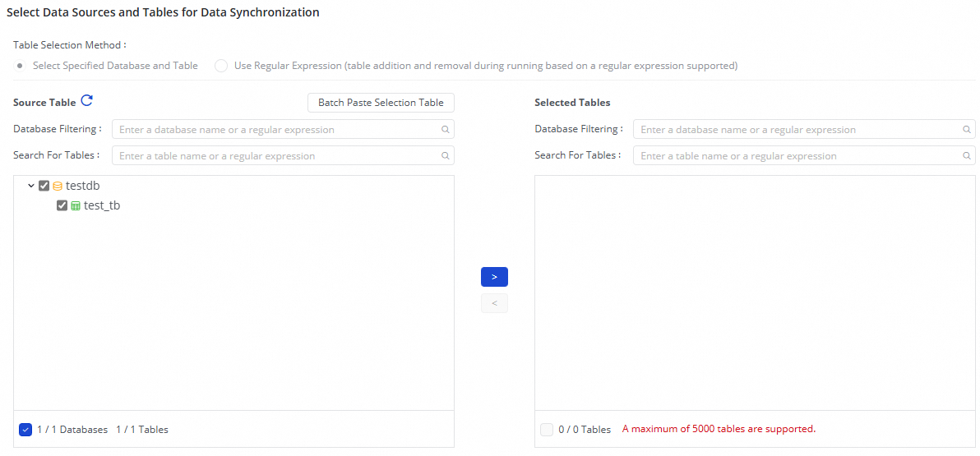Click the Source Table refresh icon
Screen dimensions: 980x456
pos(86,102)
